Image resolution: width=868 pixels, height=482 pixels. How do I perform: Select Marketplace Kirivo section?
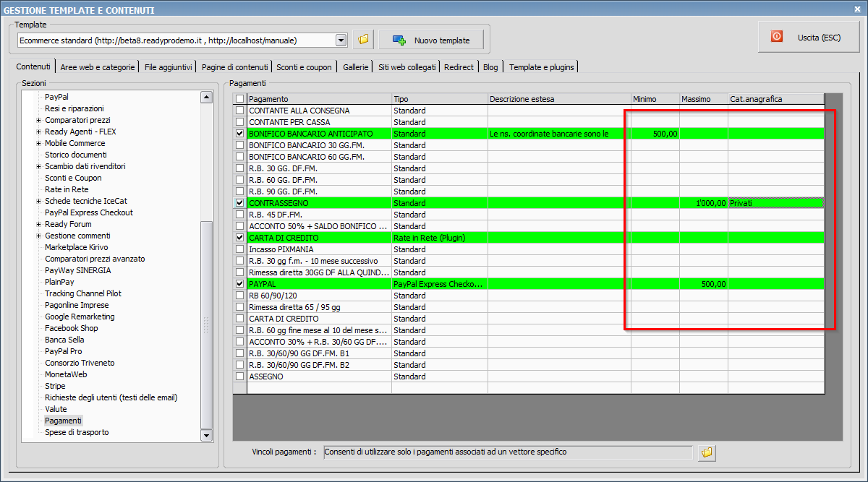(76, 247)
